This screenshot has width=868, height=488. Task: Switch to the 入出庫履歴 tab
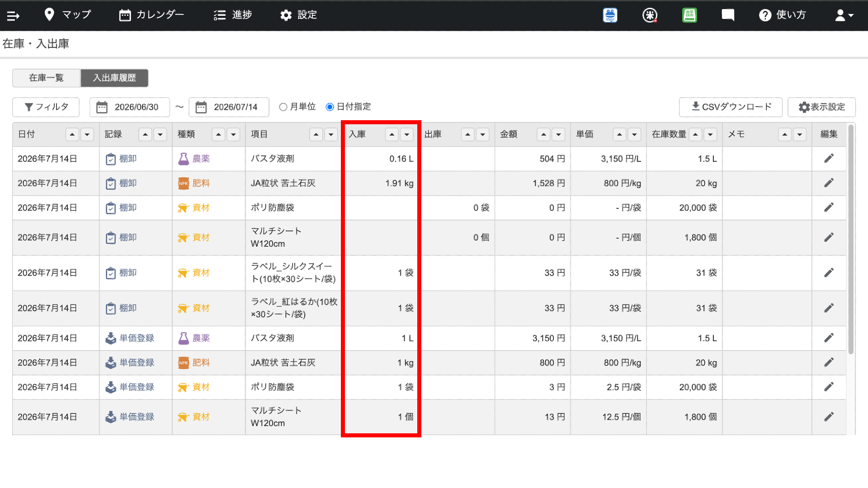[x=114, y=78]
